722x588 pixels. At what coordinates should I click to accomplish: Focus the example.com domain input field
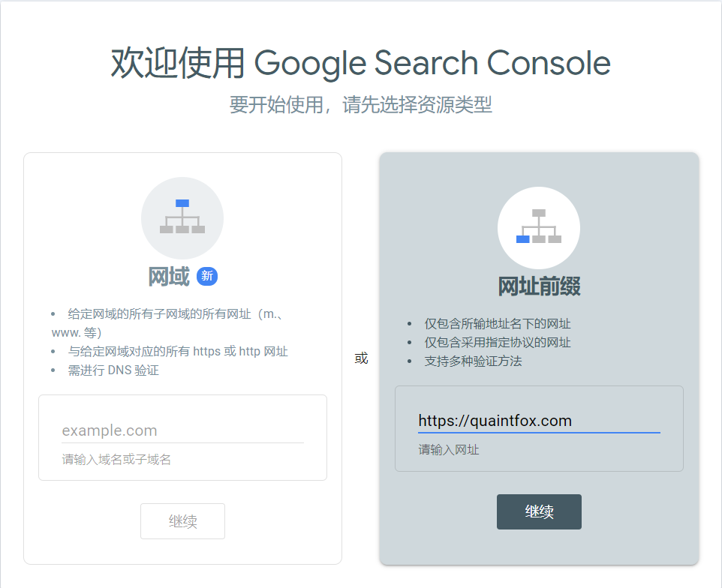[x=182, y=430]
